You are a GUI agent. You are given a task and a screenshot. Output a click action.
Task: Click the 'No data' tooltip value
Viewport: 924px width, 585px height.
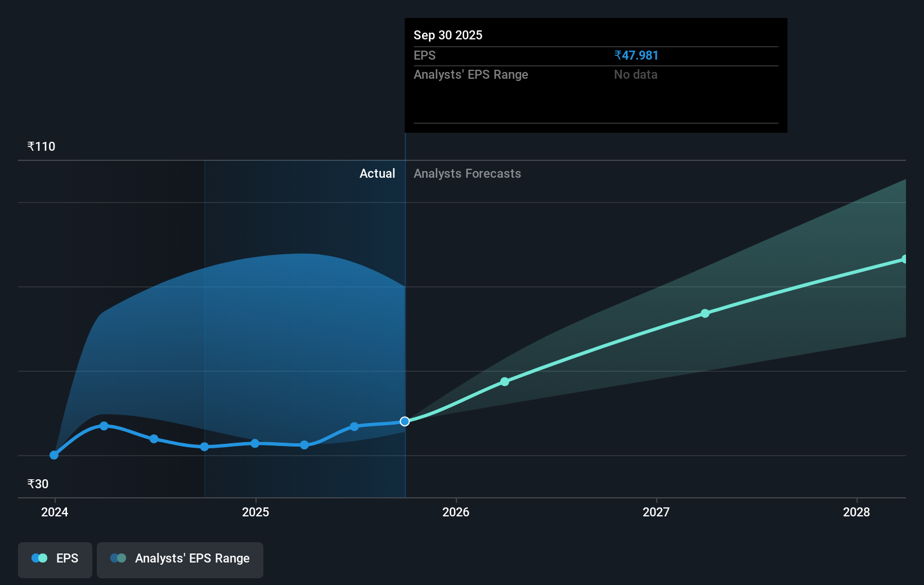tap(635, 75)
